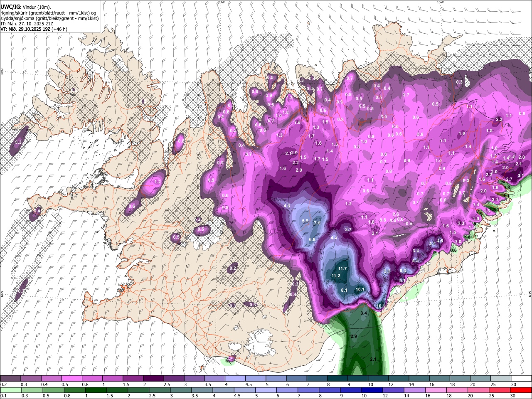
Task: Click the 10.1 precipitation value on the map
Action: tap(360, 290)
